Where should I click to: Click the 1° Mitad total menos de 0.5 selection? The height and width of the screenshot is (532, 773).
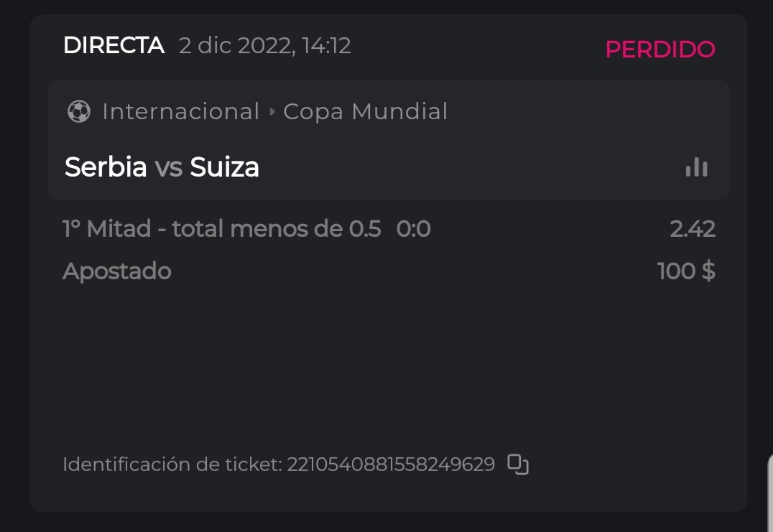coord(221,229)
